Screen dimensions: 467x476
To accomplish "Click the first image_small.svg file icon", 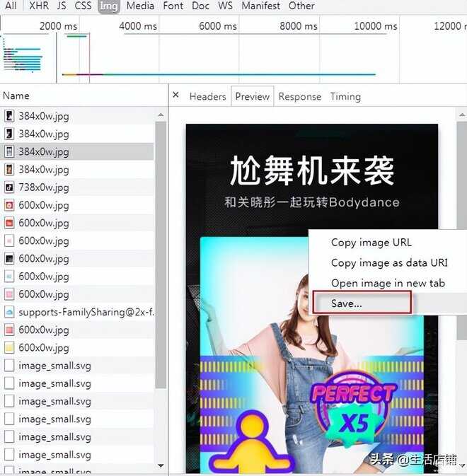I will click(x=9, y=366).
